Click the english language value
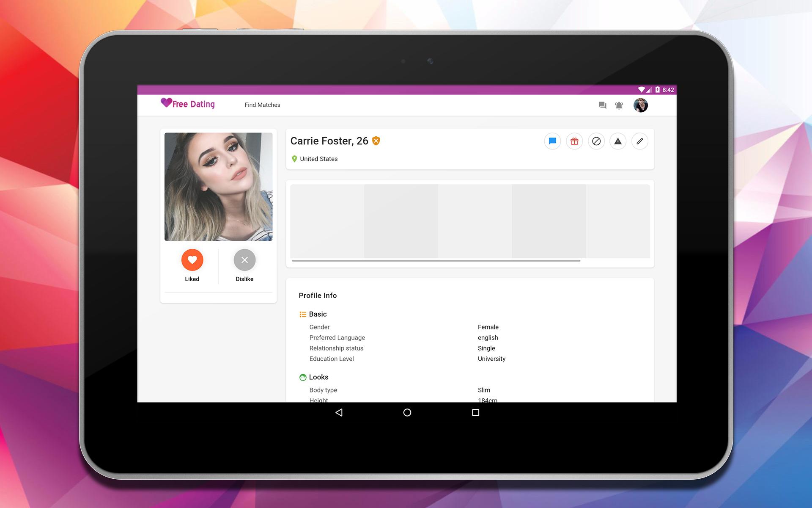 488,338
